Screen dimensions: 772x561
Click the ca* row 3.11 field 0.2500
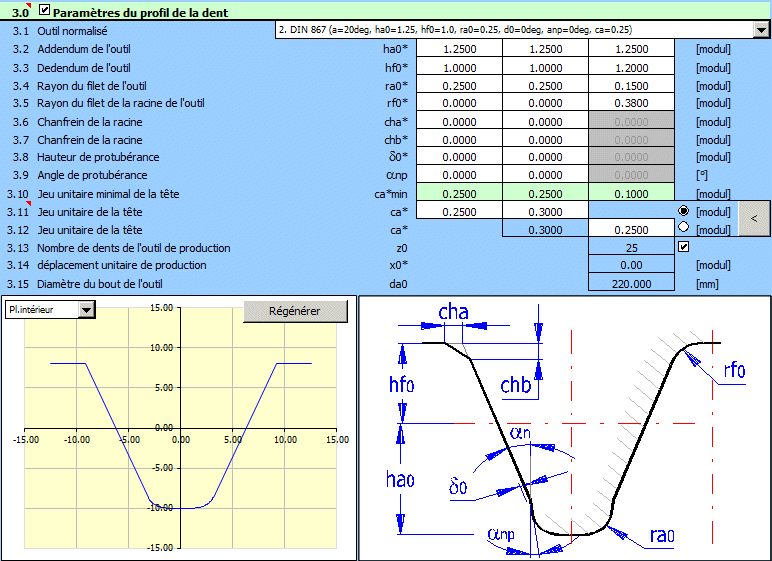click(x=459, y=212)
